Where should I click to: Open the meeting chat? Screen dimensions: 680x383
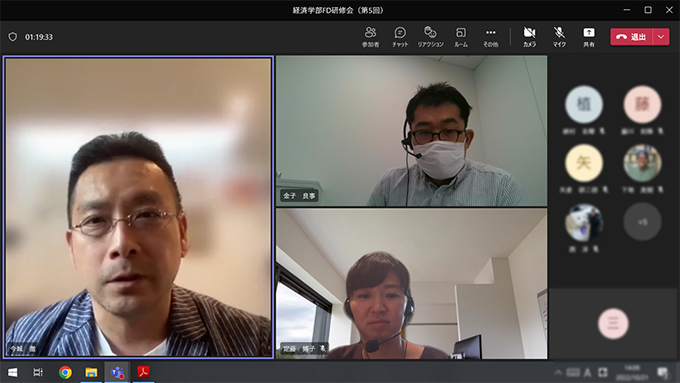(x=400, y=37)
